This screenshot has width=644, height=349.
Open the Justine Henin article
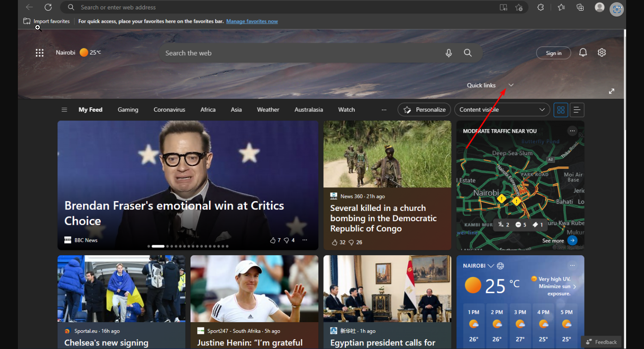tap(250, 343)
